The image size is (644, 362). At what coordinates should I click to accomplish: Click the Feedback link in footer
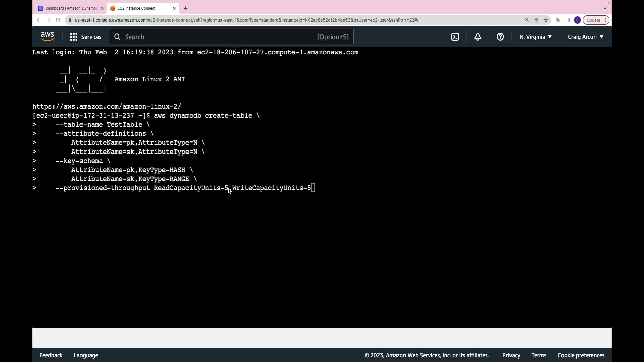51,355
